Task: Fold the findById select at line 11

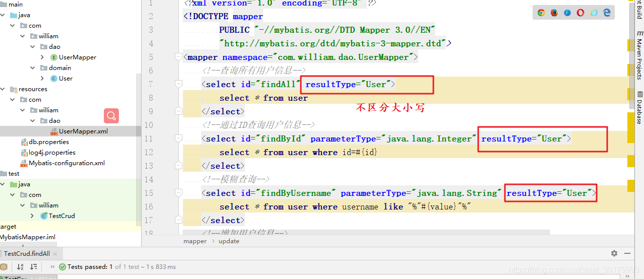Action: click(178, 138)
